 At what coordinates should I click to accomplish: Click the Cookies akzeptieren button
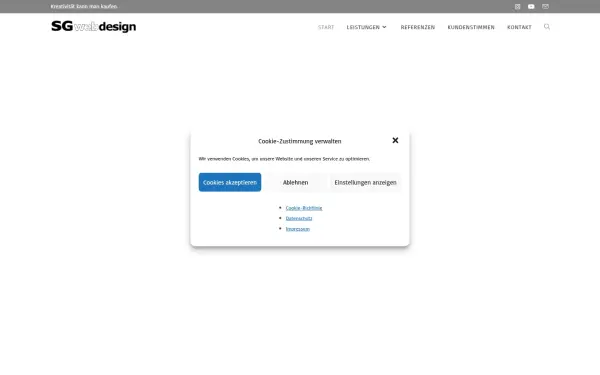tap(230, 183)
